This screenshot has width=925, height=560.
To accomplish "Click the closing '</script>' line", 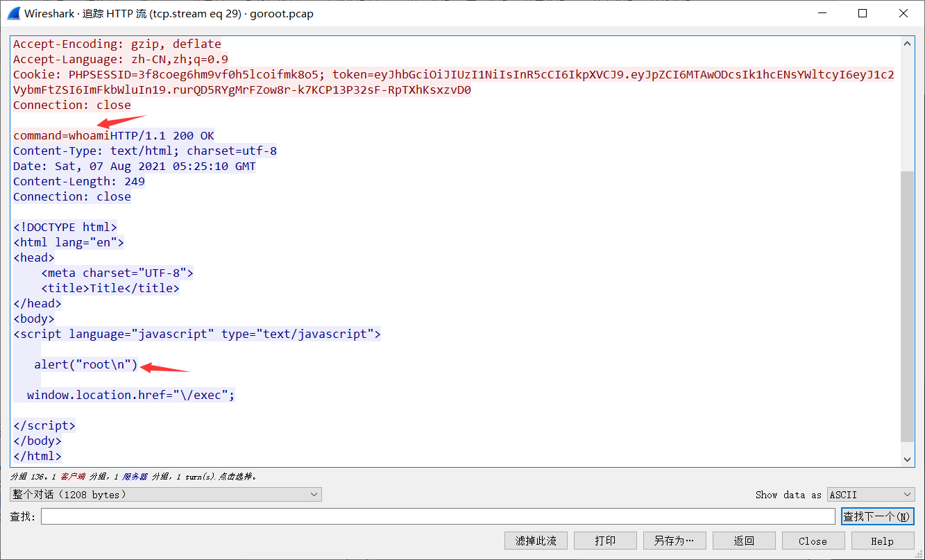I will click(x=44, y=425).
